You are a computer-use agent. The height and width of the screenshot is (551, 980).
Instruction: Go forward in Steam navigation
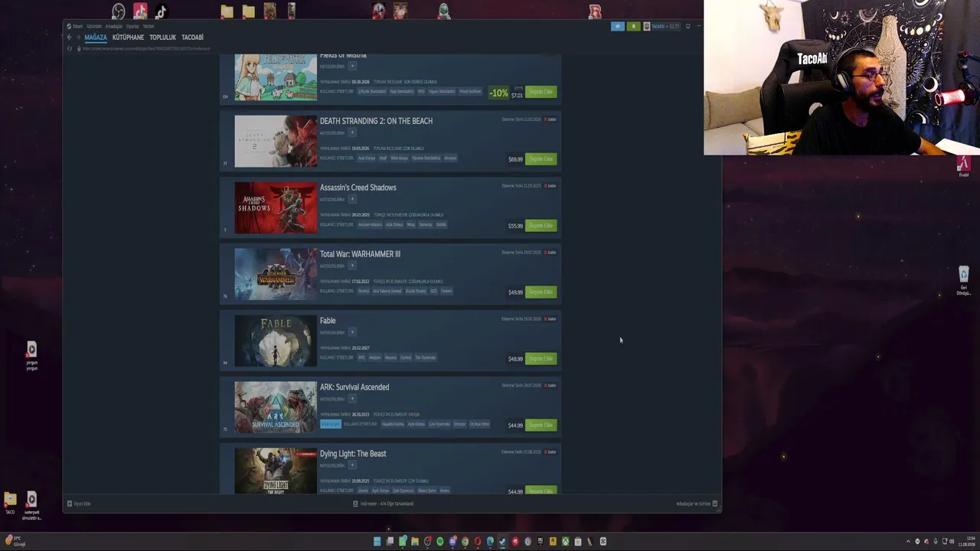coord(78,37)
